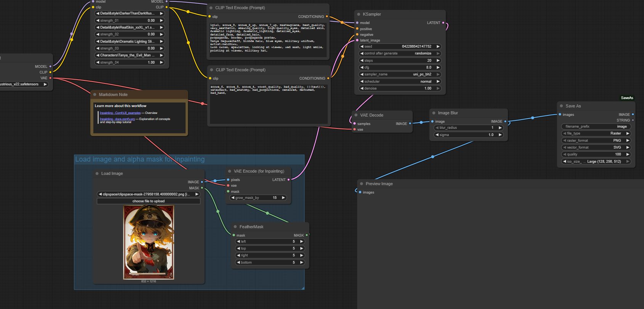This screenshot has height=309, width=644.
Task: Collapse the Preview Image node using its title dot
Action: pyautogui.click(x=361, y=184)
